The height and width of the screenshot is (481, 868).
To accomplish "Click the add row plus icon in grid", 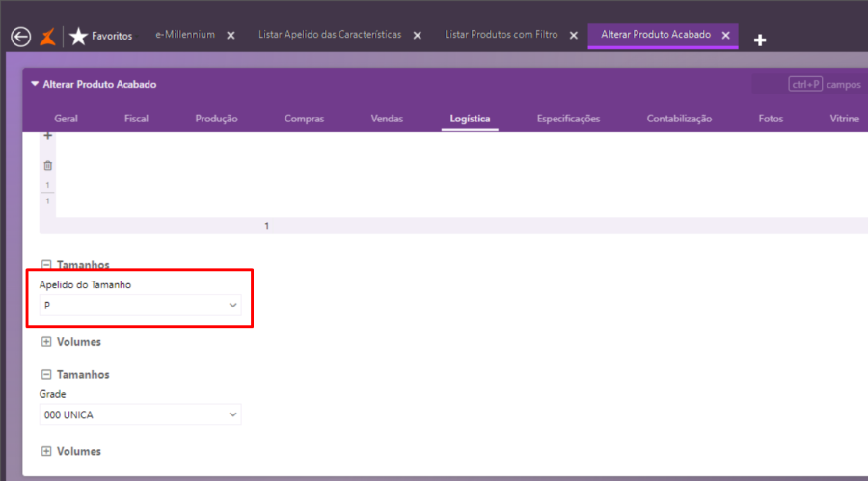I will tap(47, 136).
